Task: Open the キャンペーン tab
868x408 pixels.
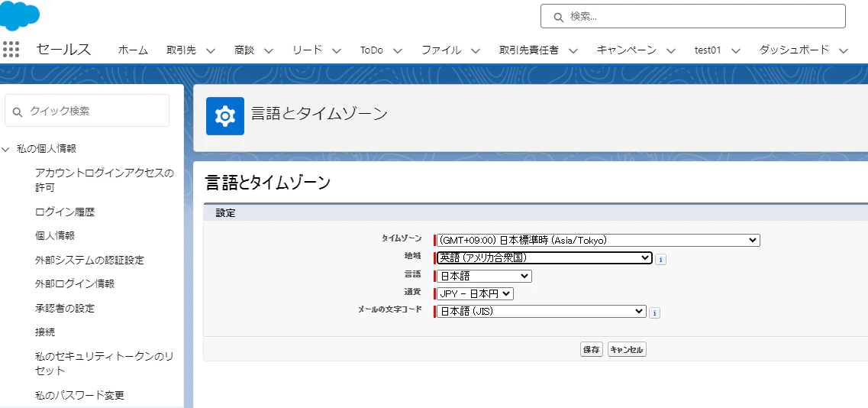Action: coord(627,50)
